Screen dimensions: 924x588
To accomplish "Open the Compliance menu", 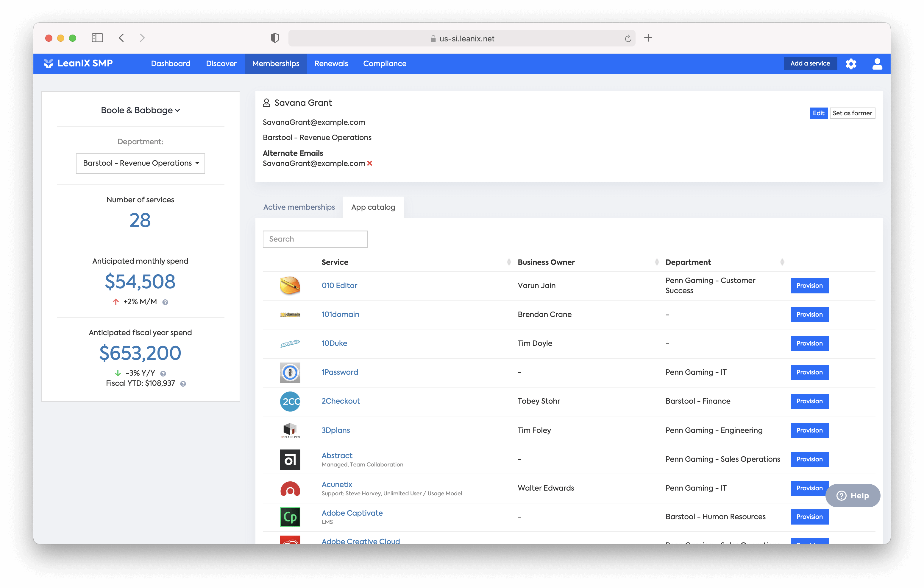I will [385, 63].
